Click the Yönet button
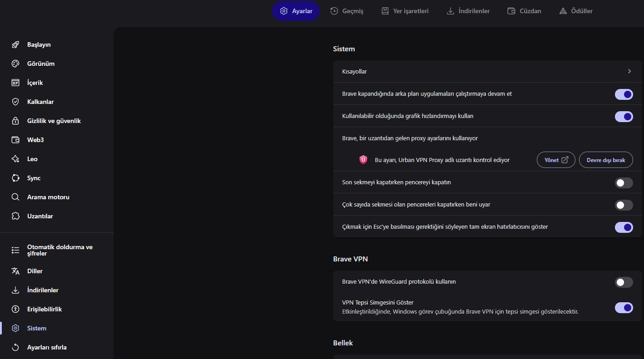The width and height of the screenshot is (644, 359). (556, 160)
